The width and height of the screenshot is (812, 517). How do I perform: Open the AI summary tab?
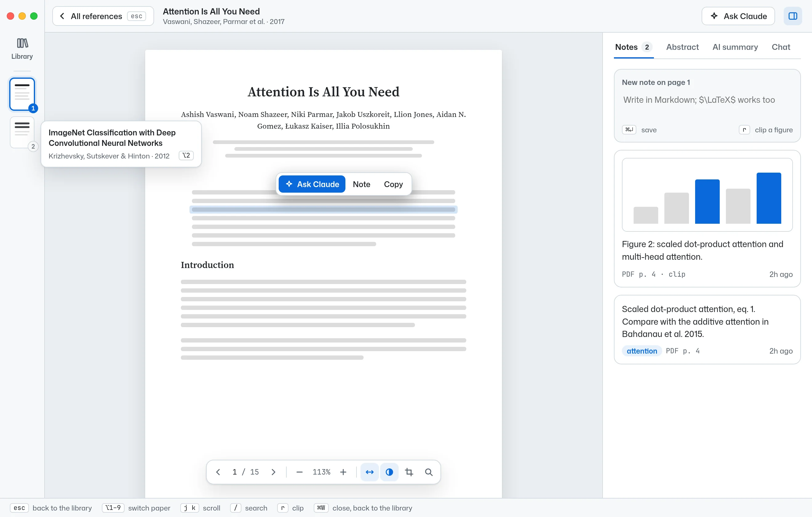[735, 47]
